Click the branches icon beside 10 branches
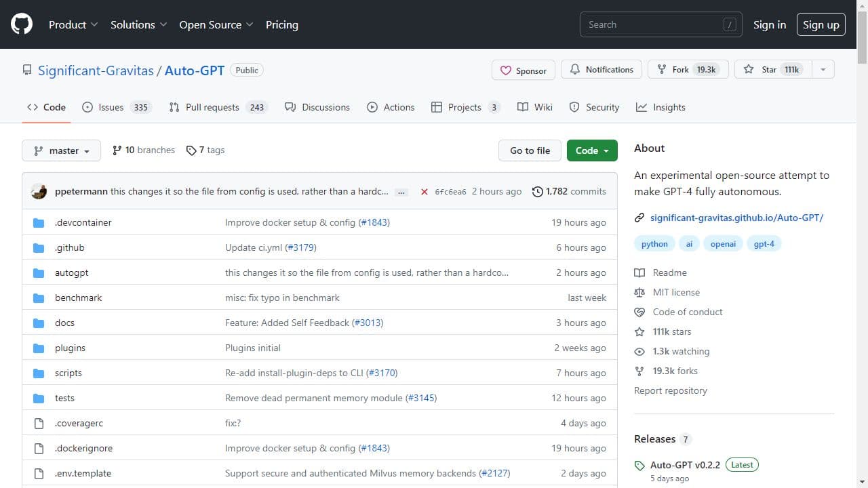 [117, 150]
